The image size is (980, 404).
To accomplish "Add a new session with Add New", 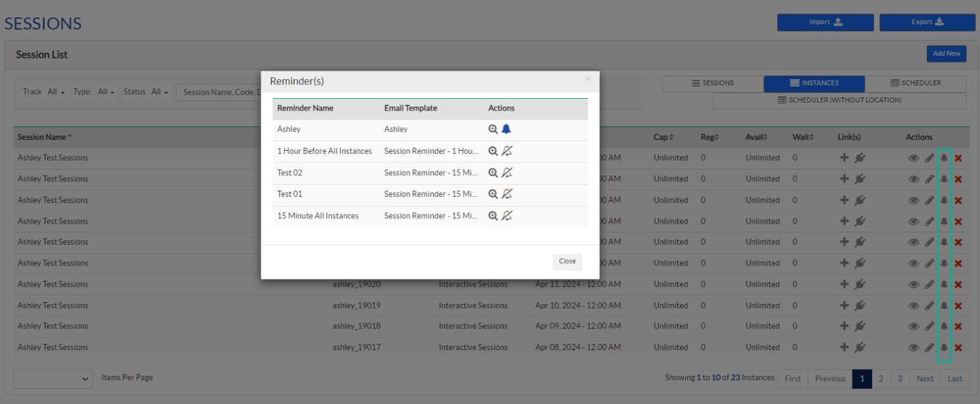I will click(x=946, y=54).
